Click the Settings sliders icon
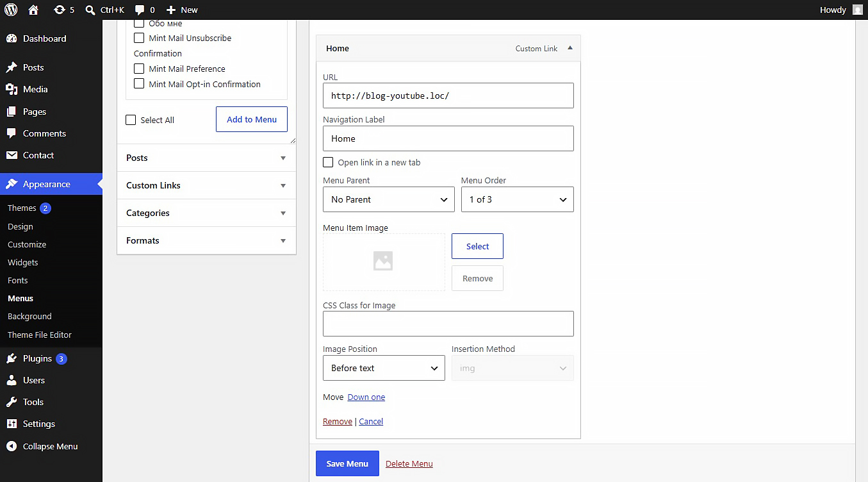 (x=12, y=424)
